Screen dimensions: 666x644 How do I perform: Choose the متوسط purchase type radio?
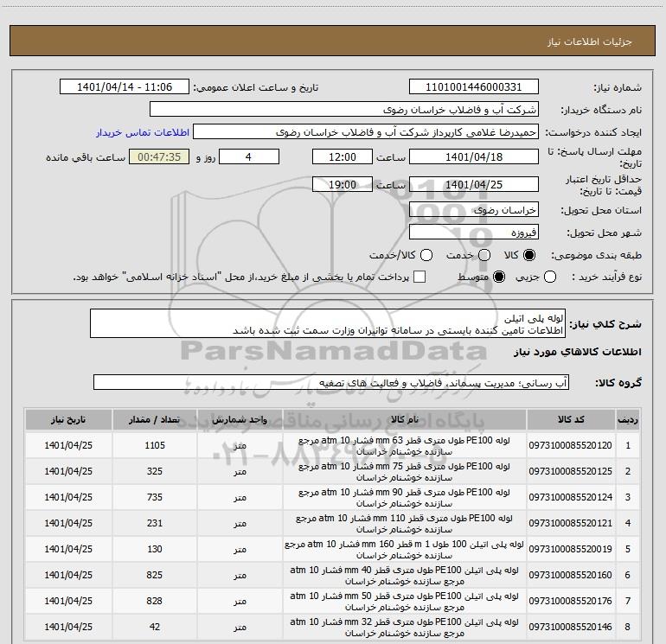(499, 277)
